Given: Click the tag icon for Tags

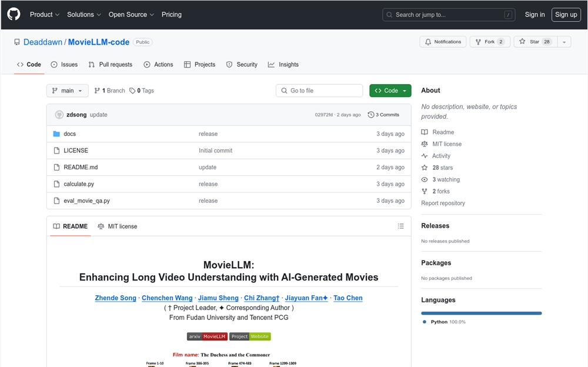Looking at the screenshot, I should (x=132, y=91).
